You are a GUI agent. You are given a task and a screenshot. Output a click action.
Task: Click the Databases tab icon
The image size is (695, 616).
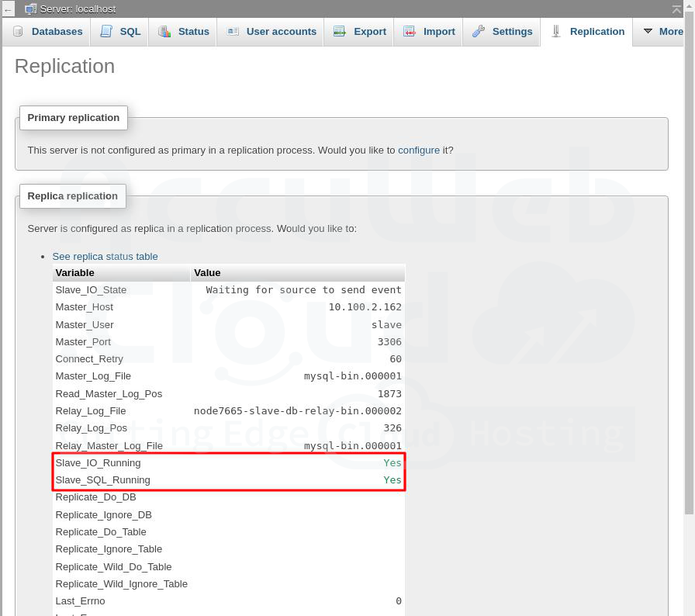[18, 32]
